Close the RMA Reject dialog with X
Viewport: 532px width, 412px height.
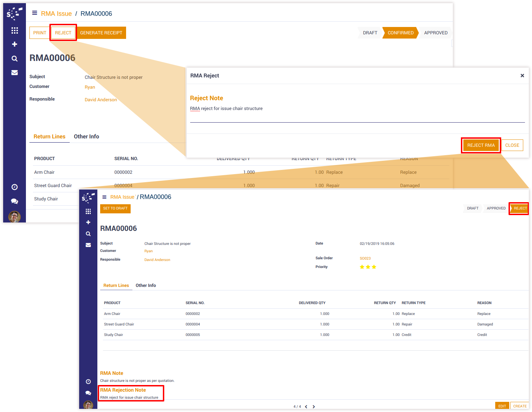point(522,76)
